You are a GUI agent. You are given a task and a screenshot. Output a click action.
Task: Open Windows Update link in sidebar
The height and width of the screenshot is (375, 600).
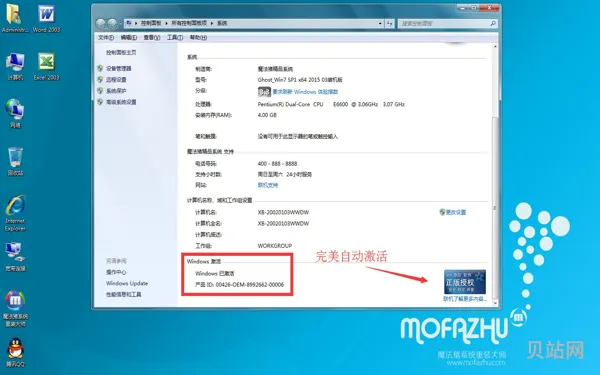coord(127,283)
